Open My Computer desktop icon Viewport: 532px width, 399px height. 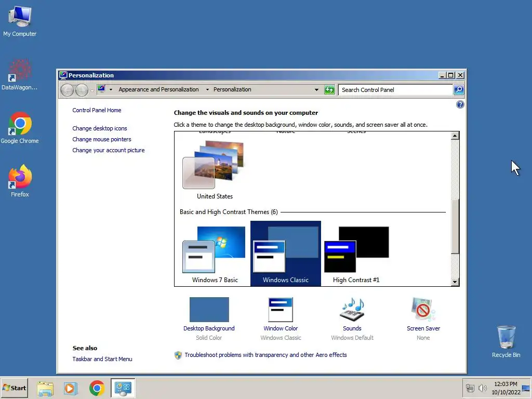coord(20,21)
